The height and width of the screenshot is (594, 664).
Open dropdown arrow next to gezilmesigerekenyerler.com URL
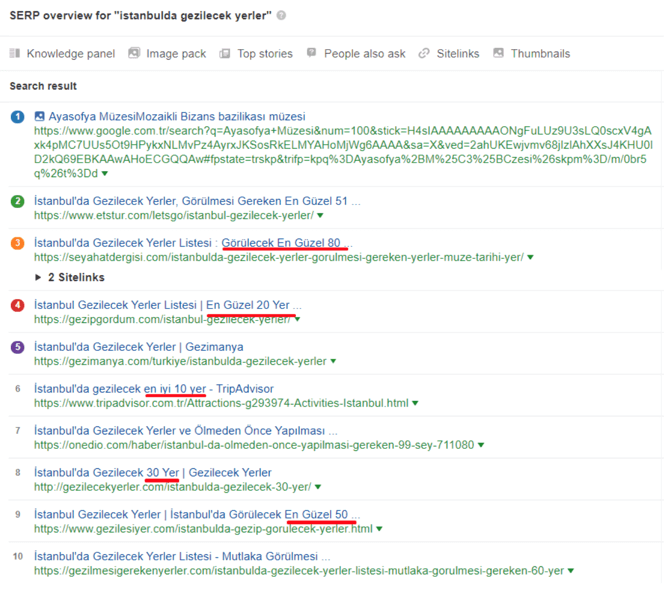coord(570,571)
